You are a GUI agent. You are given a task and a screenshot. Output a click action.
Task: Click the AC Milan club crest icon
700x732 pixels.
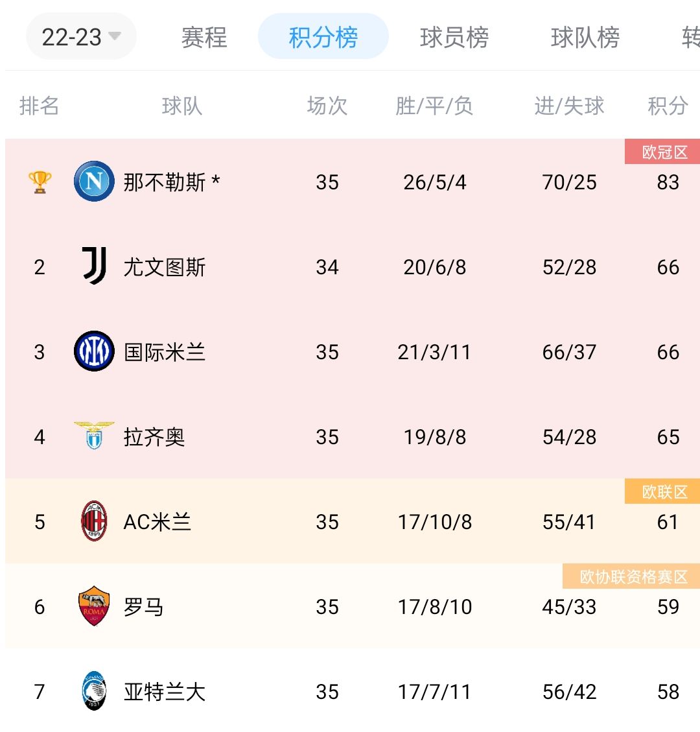pos(93,522)
